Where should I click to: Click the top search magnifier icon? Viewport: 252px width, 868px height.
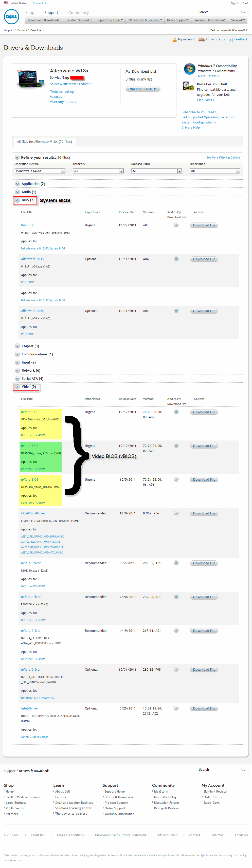pos(243,12)
